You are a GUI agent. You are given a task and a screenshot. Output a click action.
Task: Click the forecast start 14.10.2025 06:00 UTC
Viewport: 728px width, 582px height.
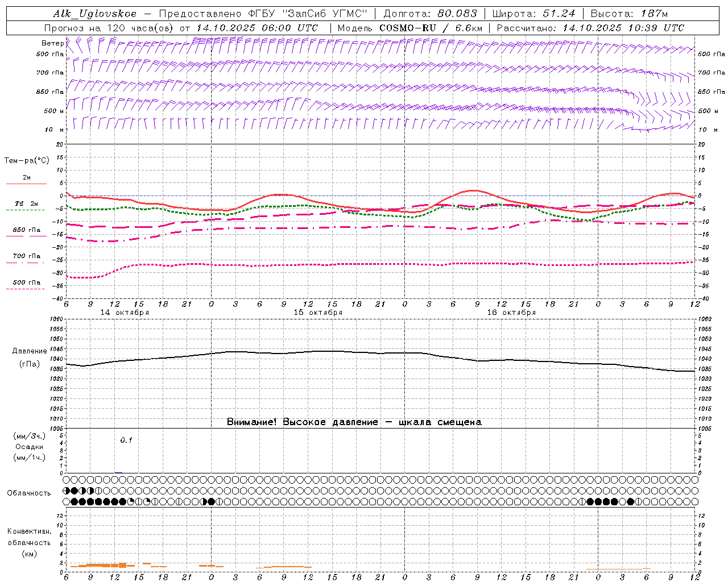257,28
